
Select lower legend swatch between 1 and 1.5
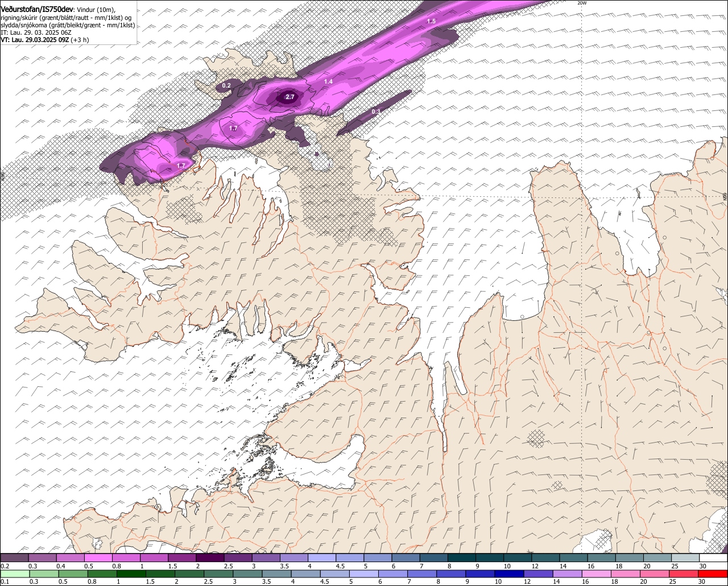131,574
